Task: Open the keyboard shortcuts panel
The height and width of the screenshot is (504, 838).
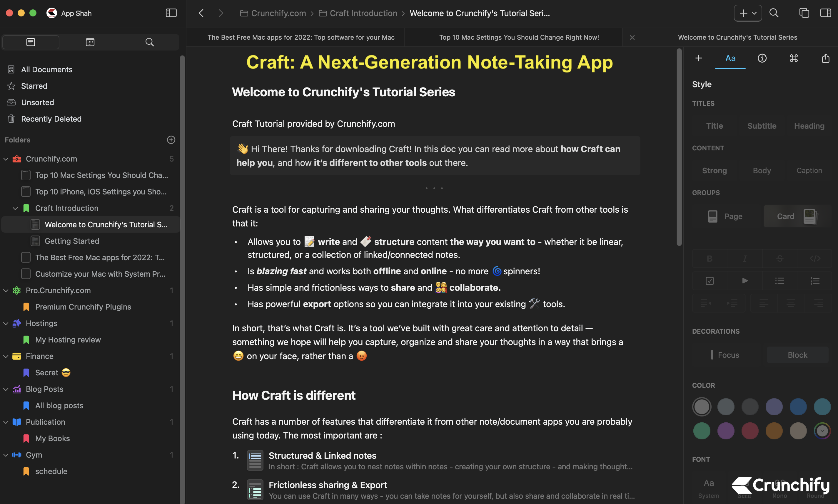Action: (794, 58)
